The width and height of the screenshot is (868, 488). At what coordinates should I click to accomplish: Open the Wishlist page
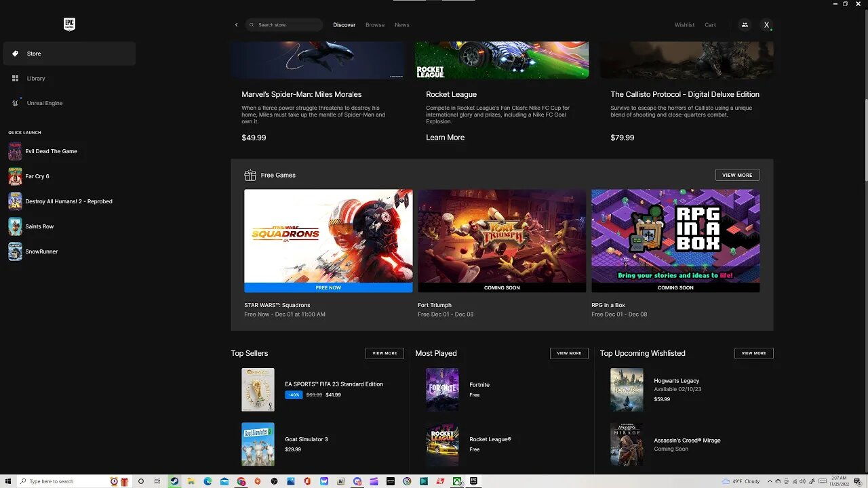[x=684, y=25]
